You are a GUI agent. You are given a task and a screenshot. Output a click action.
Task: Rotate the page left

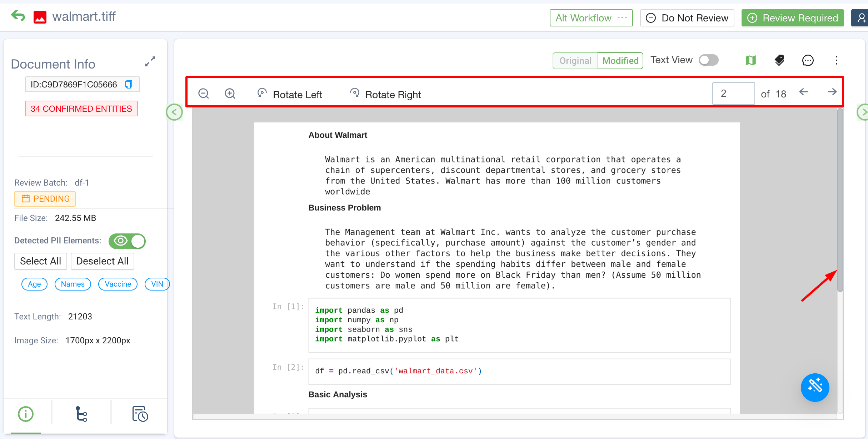tap(290, 94)
